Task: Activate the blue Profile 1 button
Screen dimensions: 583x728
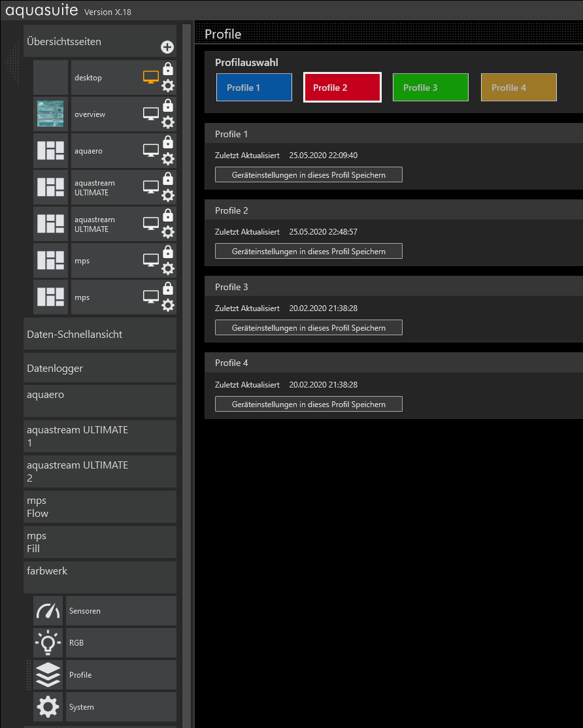Action: [x=254, y=88]
